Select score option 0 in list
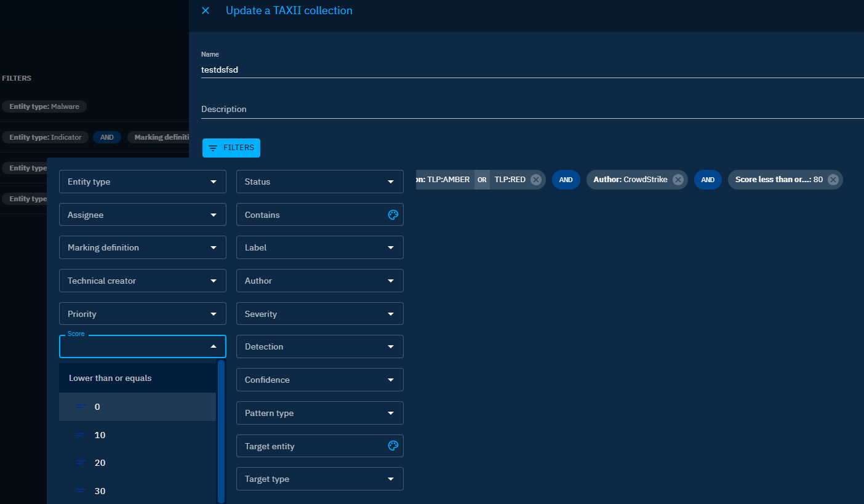The image size is (864, 504). point(97,407)
